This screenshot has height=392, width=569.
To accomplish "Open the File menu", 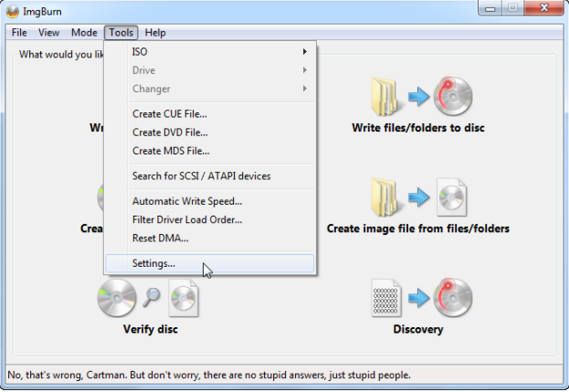I will coord(19,33).
